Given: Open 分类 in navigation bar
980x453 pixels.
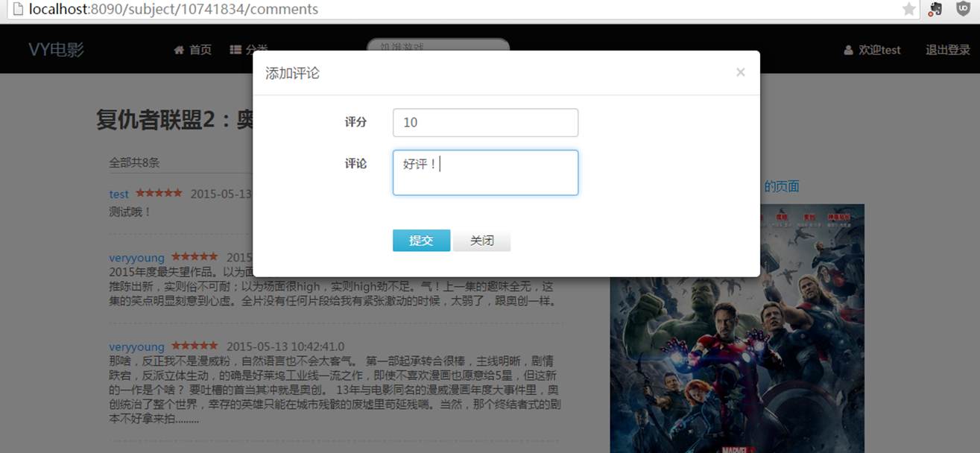Looking at the screenshot, I should [256, 50].
